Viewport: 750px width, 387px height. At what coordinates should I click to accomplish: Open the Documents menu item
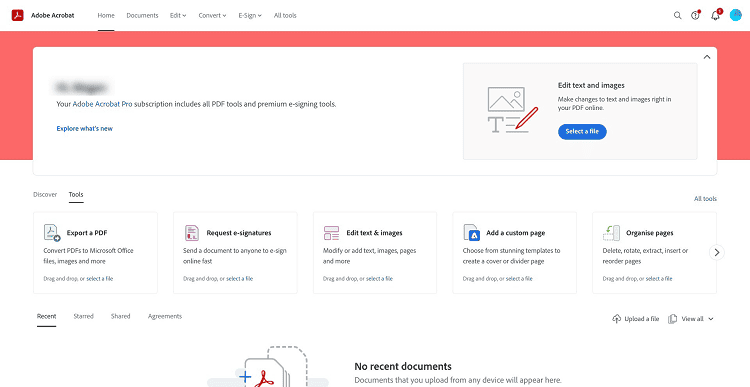pyautogui.click(x=142, y=15)
